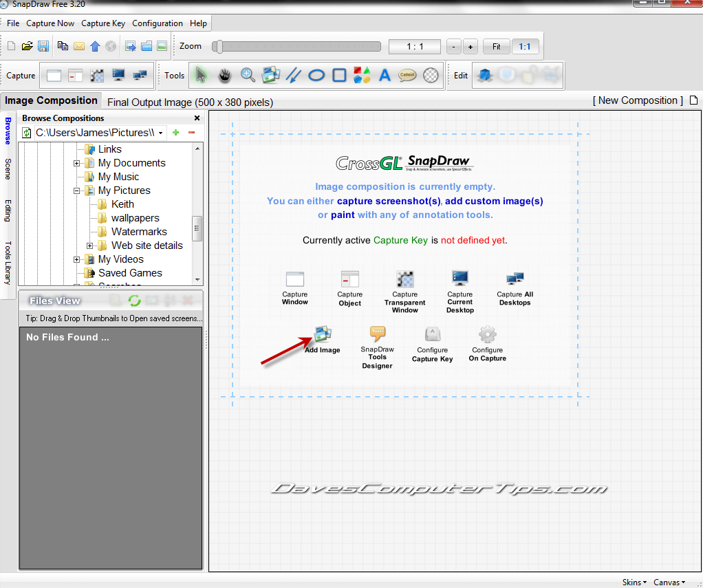This screenshot has height=588, width=703.
Task: Open the Help menu
Action: pyautogui.click(x=198, y=23)
